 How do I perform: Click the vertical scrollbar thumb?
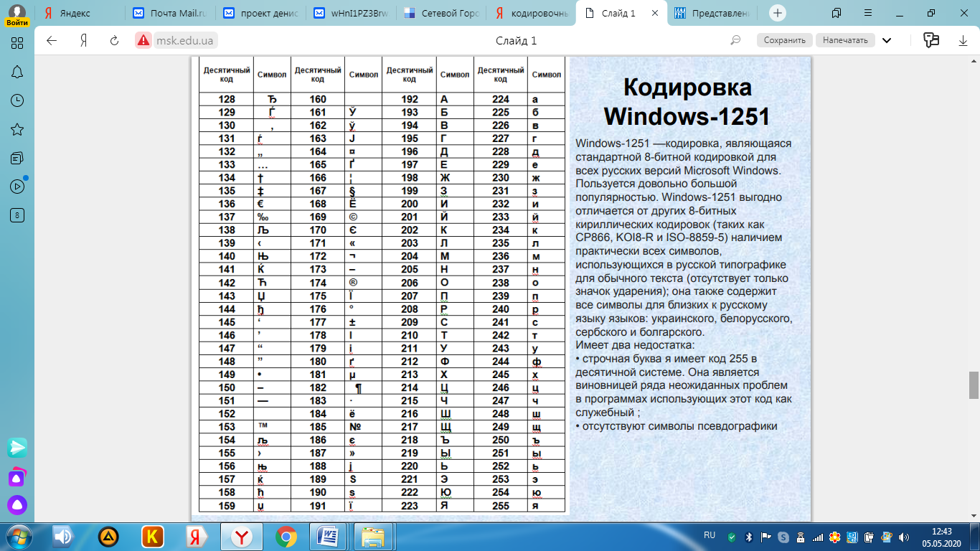[974, 385]
